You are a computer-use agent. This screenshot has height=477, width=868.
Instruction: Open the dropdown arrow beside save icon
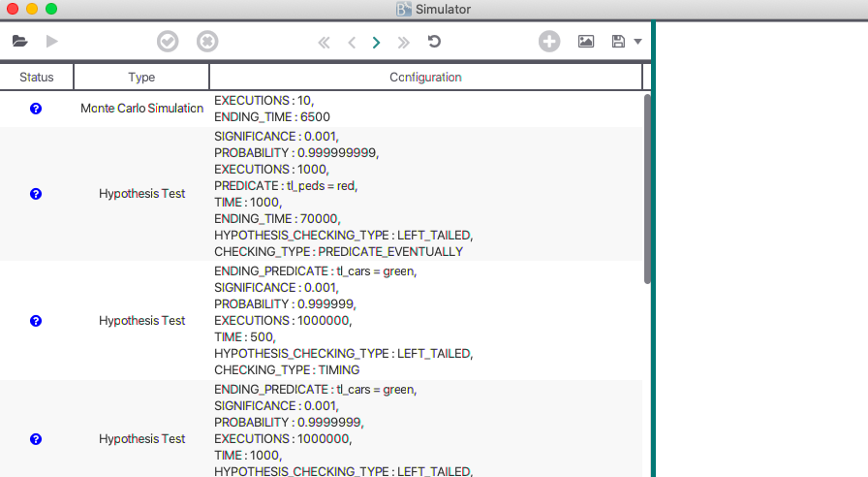click(x=637, y=42)
